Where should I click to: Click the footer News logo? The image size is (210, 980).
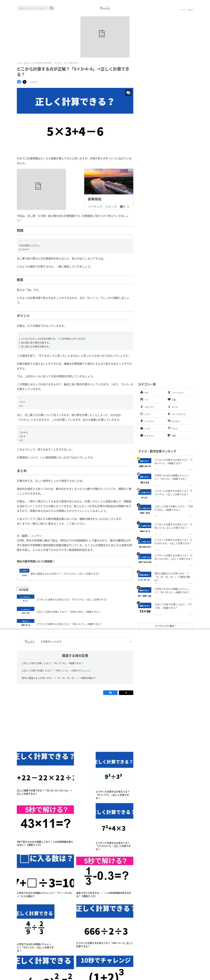(x=30, y=641)
